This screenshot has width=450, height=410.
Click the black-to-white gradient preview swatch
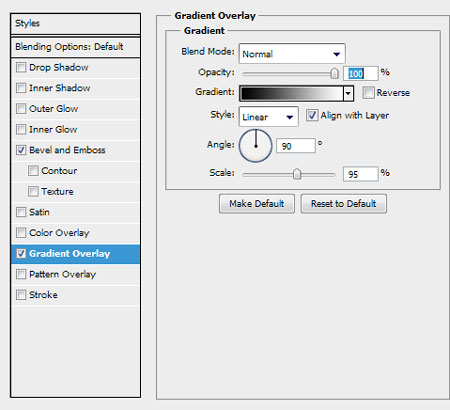tap(291, 94)
